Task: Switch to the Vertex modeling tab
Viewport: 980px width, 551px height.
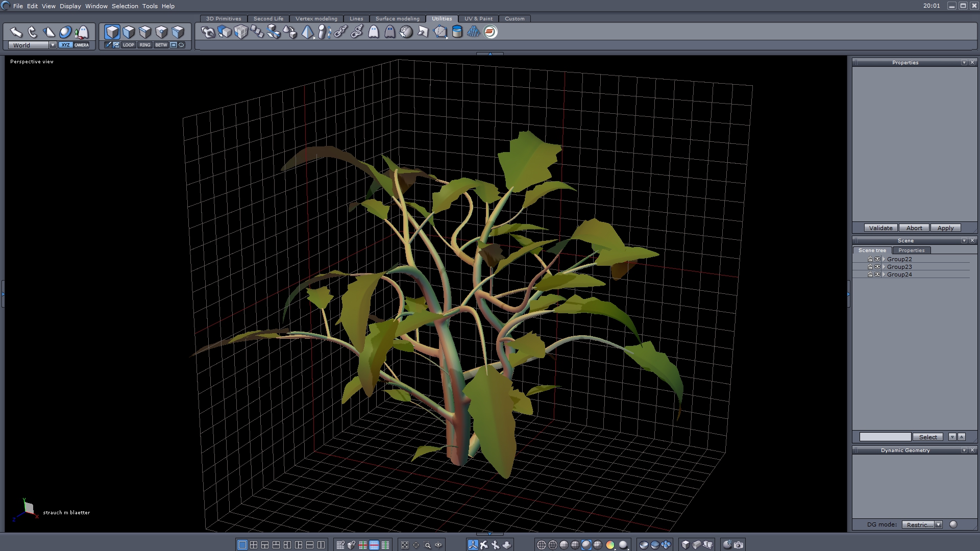Action: 316,18
